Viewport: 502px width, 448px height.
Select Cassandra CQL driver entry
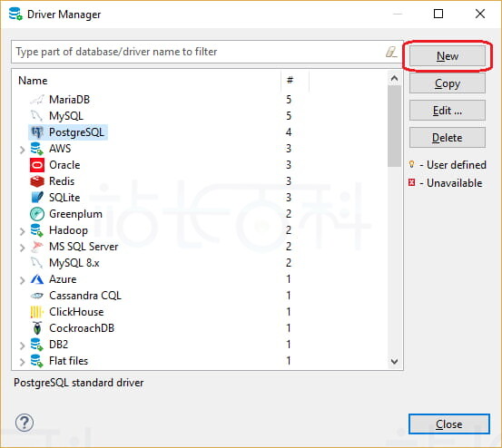point(85,296)
